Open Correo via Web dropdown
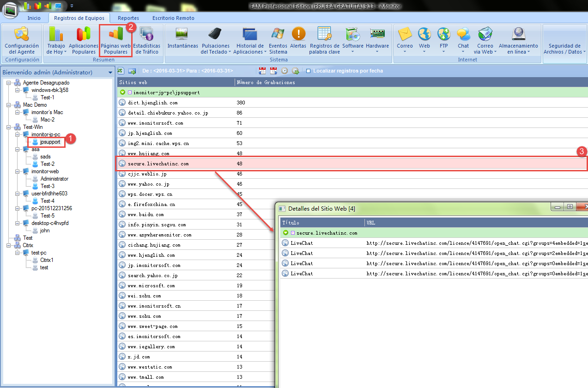 (x=485, y=40)
